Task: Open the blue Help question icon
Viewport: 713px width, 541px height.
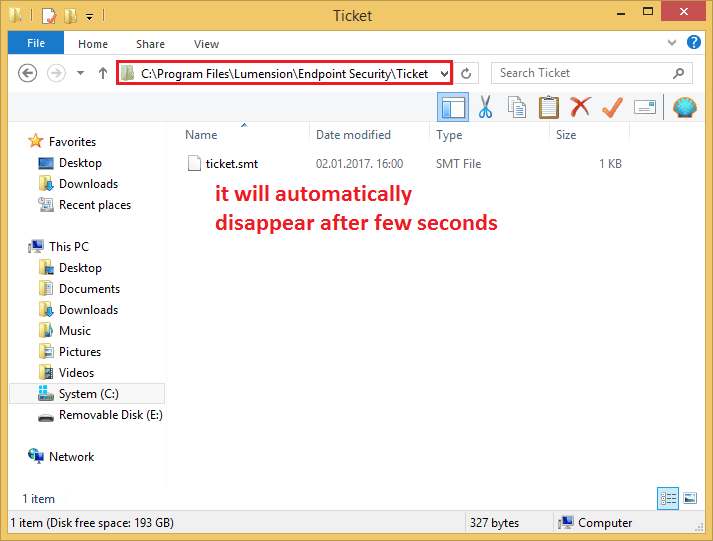Action: tap(693, 42)
